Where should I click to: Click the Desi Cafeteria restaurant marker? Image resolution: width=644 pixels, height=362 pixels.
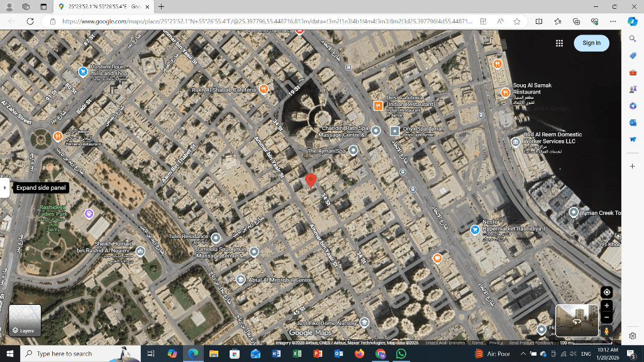[x=378, y=106]
